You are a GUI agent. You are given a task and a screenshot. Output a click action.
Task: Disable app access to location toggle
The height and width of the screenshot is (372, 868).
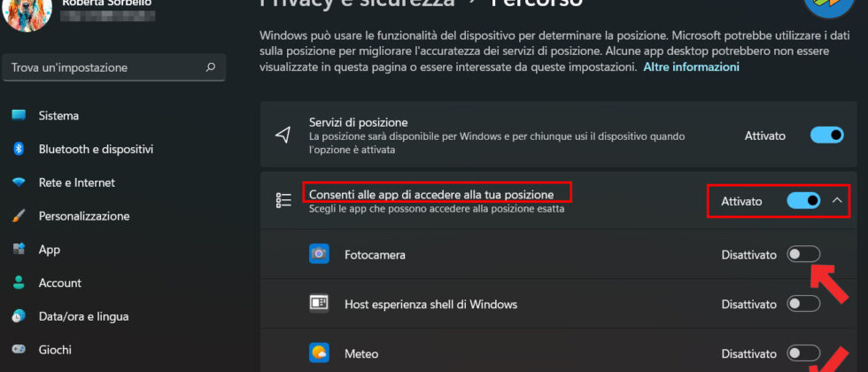click(803, 201)
